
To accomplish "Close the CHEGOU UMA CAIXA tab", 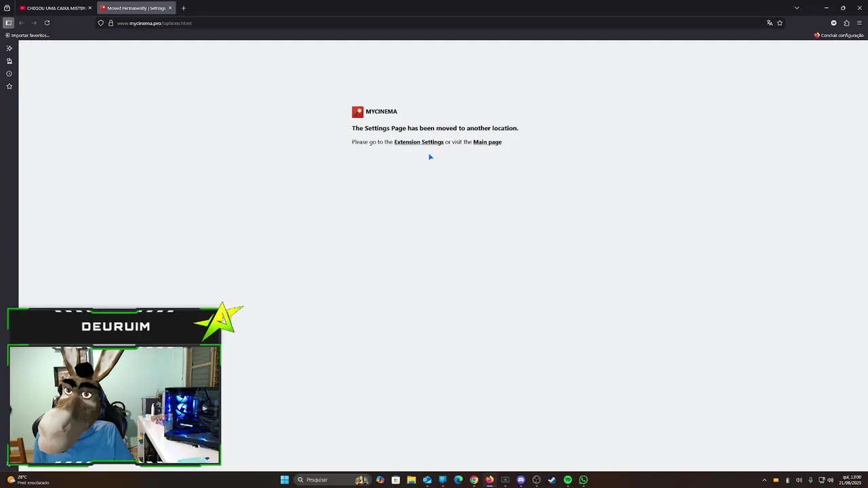I will (90, 8).
